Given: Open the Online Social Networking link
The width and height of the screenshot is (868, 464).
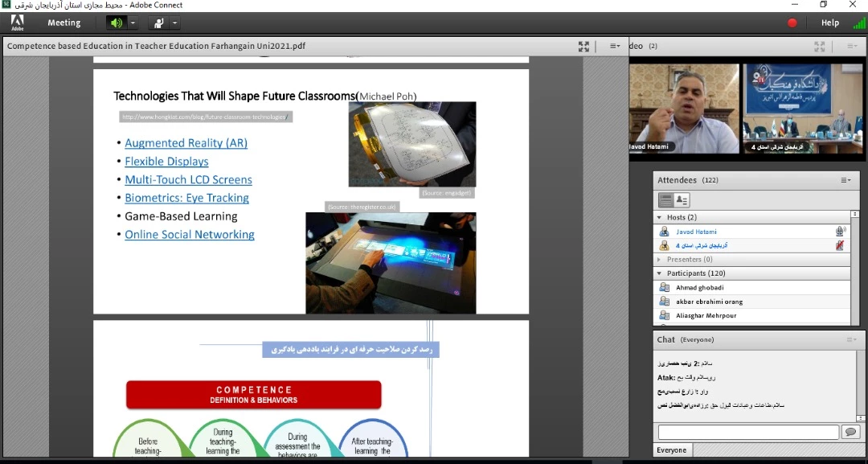Looking at the screenshot, I should pyautogui.click(x=190, y=235).
